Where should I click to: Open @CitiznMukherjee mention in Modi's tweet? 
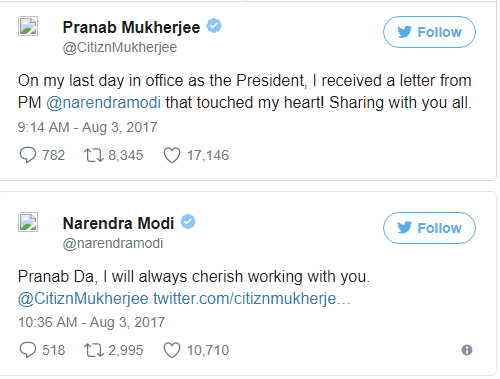(x=83, y=298)
